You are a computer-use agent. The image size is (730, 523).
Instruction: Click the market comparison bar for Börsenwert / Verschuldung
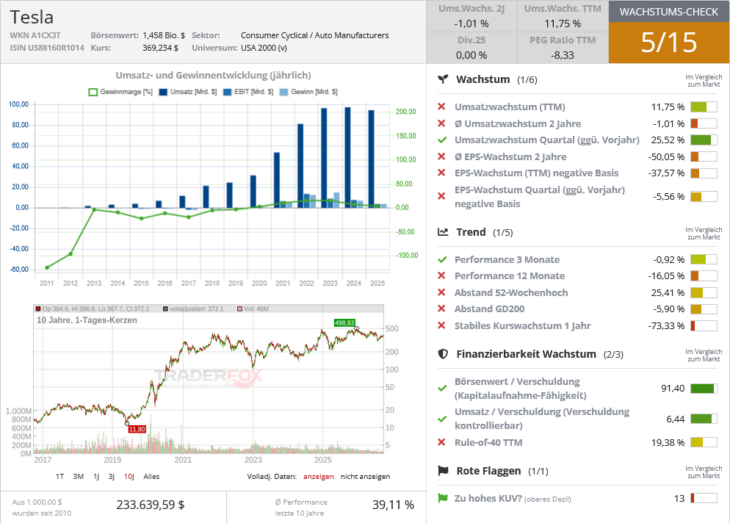tap(704, 388)
